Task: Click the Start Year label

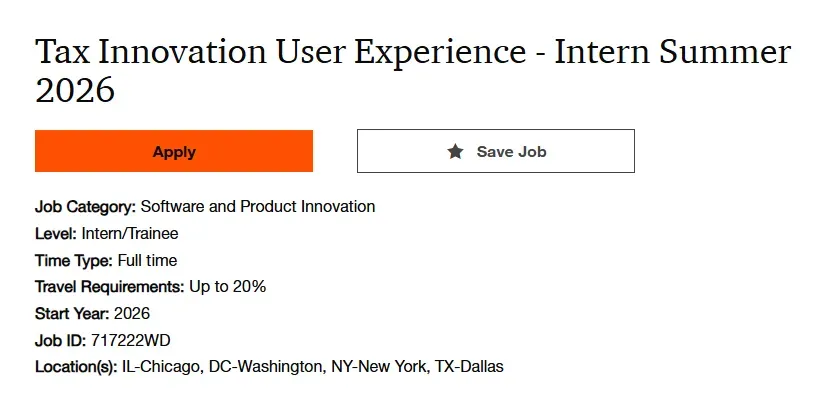Action: coord(72,314)
